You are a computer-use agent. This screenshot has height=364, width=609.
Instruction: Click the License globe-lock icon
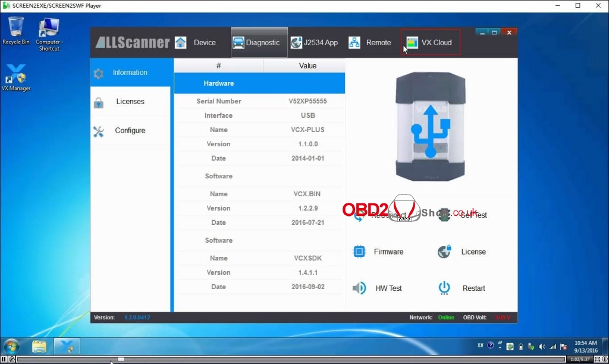point(444,252)
